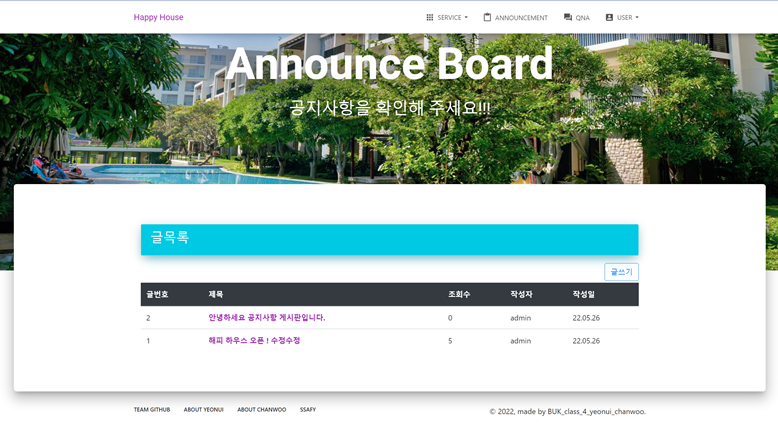Select post number 1 cell
Image resolution: width=778 pixels, height=428 pixels.
coord(148,341)
